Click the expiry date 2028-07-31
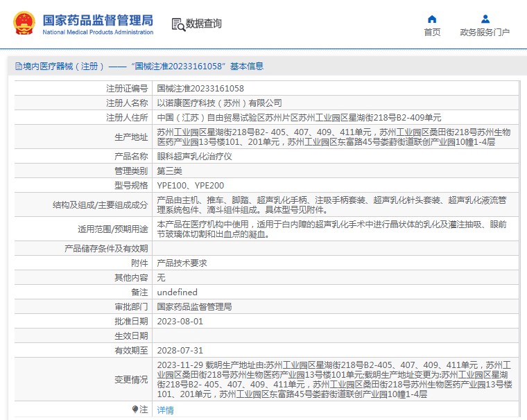The height and width of the screenshot is (420, 527). pyautogui.click(x=180, y=351)
